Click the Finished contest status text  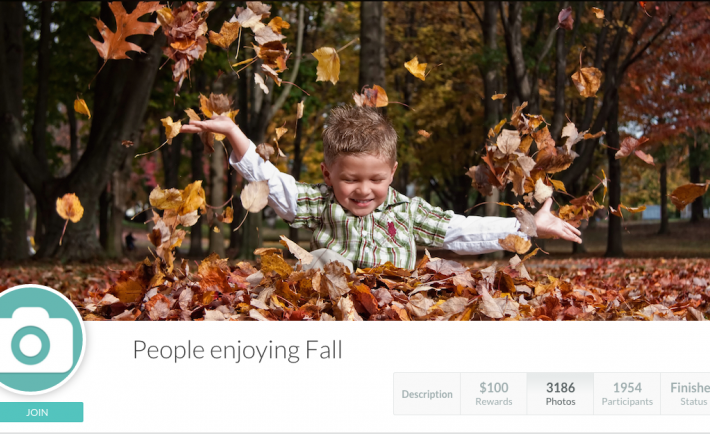tap(690, 388)
